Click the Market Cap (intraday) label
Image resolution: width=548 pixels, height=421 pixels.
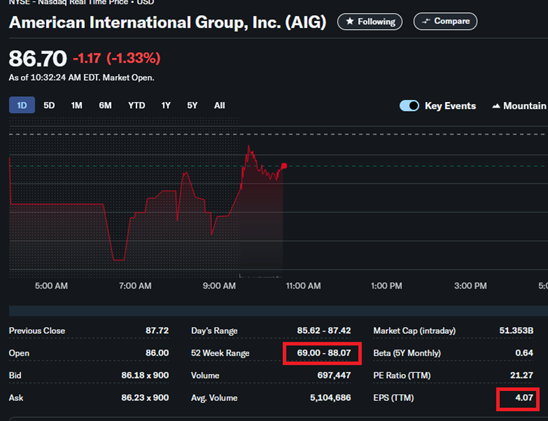(x=414, y=331)
